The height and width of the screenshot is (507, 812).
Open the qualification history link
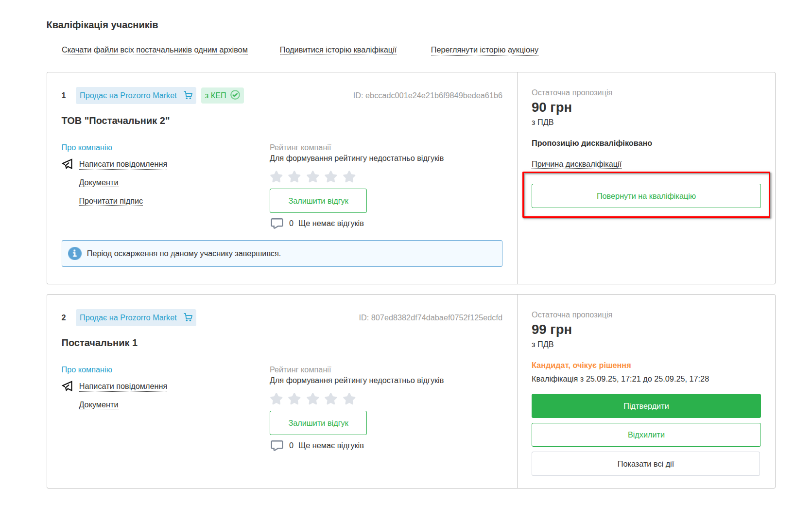338,50
